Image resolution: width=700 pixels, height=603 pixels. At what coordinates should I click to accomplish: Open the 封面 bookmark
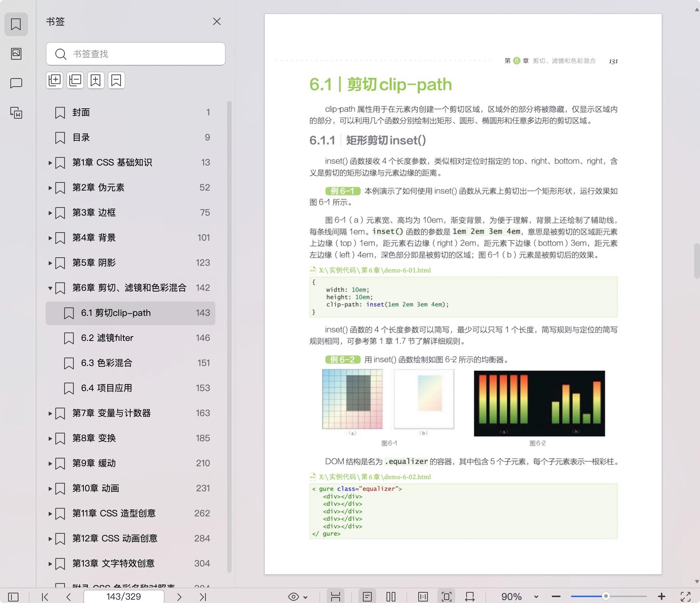tap(131, 112)
